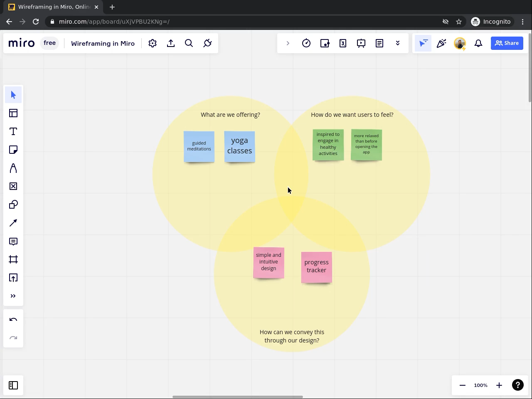Screen dimensions: 532x399
Task: Open the Templates tool
Action: (x=13, y=113)
